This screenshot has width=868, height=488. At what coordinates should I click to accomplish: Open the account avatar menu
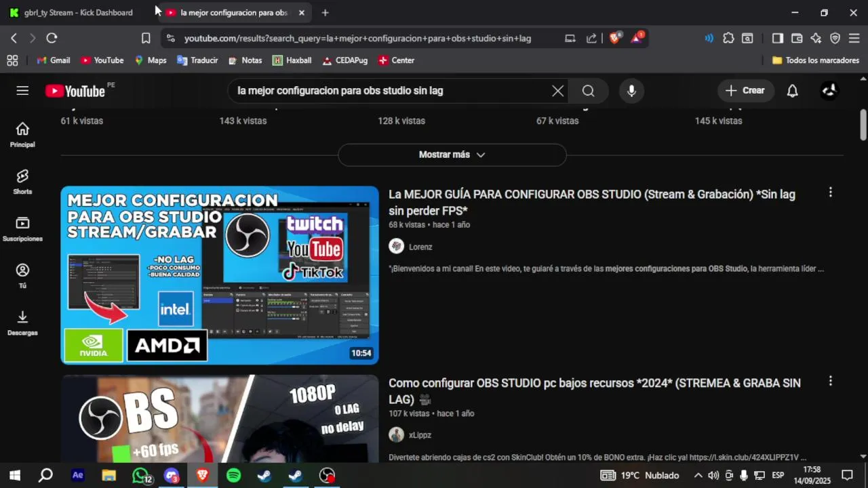(829, 91)
